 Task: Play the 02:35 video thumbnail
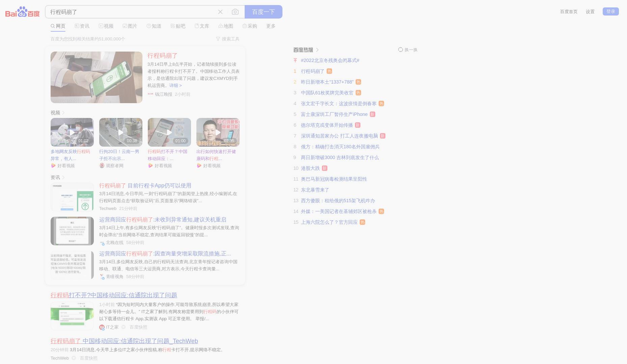(x=218, y=132)
